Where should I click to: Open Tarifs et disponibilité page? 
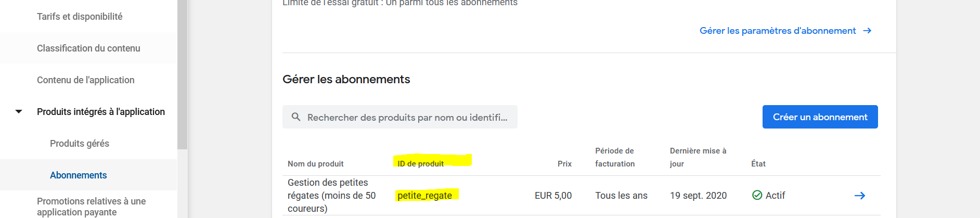80,17
